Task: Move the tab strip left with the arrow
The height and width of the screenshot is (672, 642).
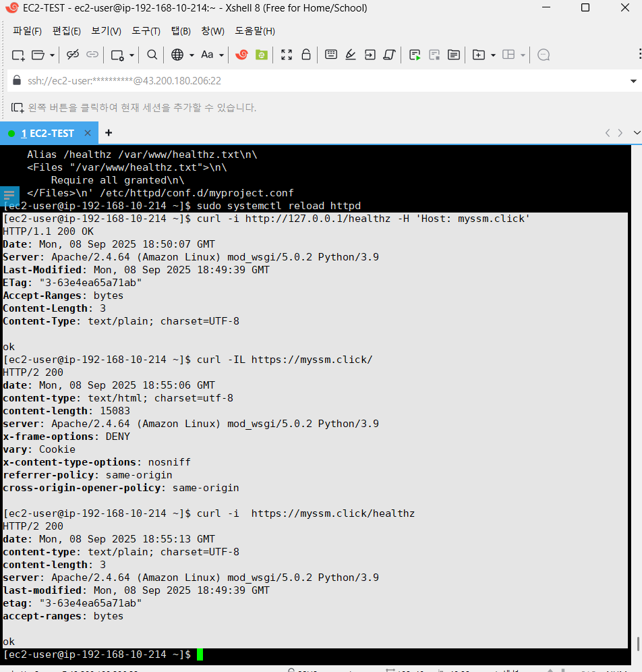Action: coord(608,133)
